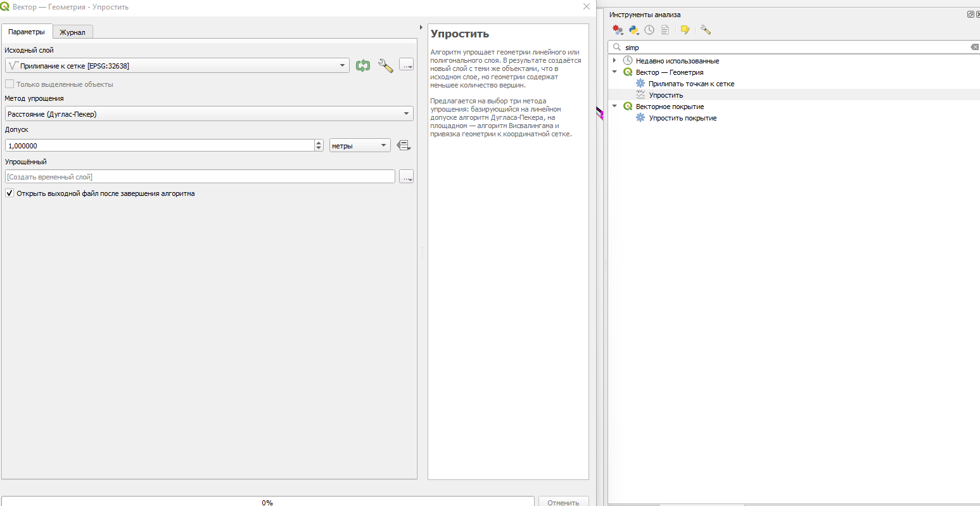Decrease the tolerance with the down arrow
This screenshot has width=980, height=506.
coord(319,149)
